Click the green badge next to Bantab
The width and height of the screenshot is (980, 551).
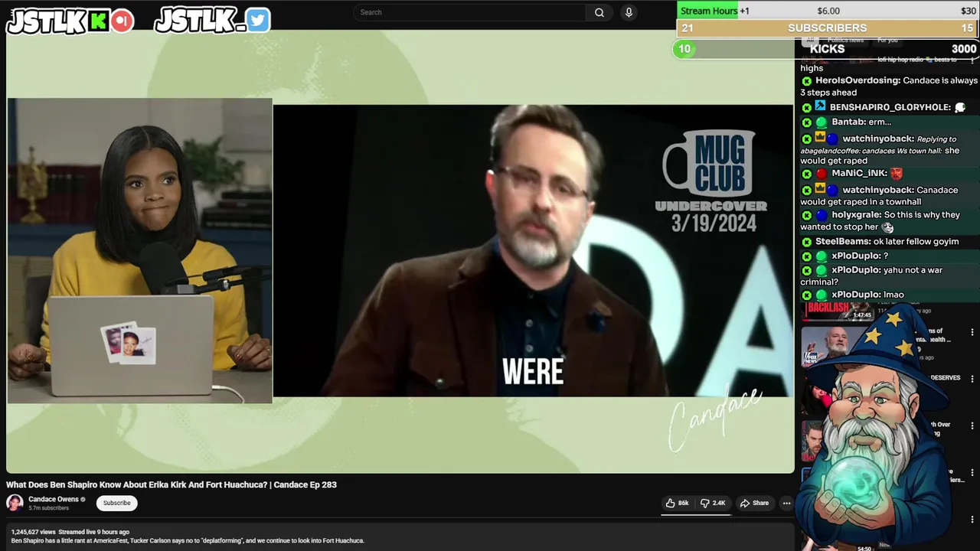[x=822, y=122]
